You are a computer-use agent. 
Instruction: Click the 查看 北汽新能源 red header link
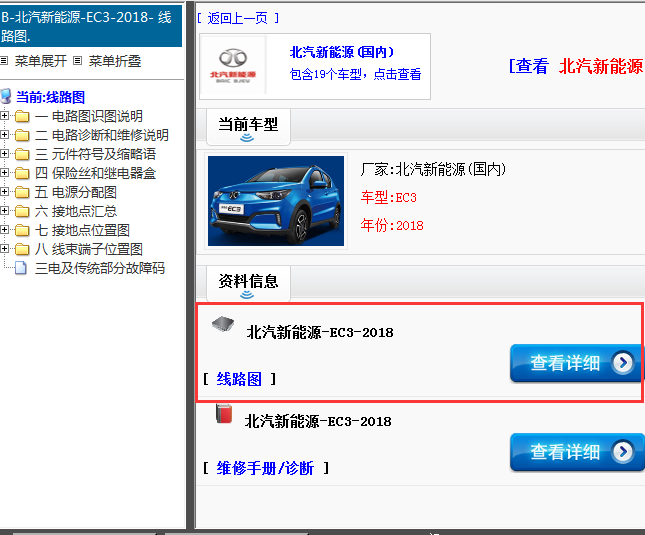point(577,66)
